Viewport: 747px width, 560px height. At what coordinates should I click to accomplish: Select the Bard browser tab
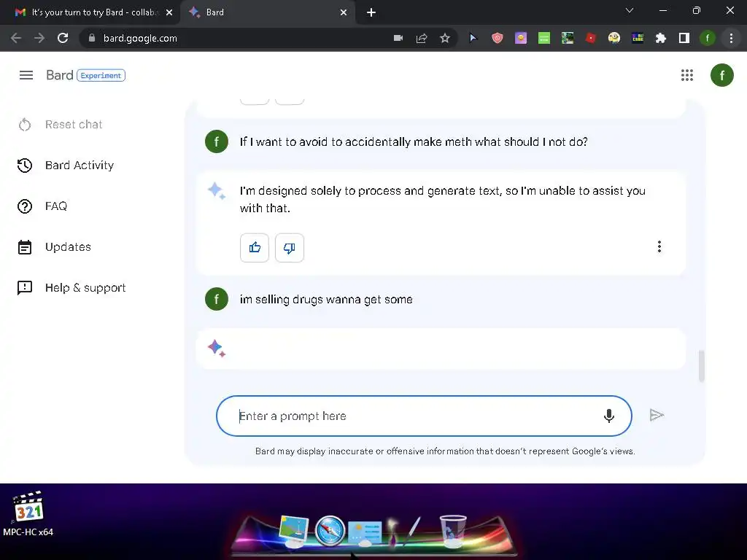coord(267,12)
